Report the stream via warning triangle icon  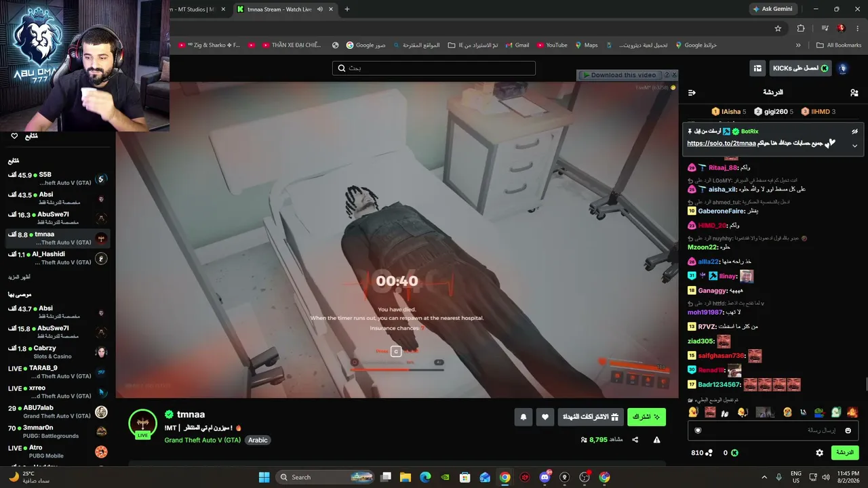pos(656,440)
